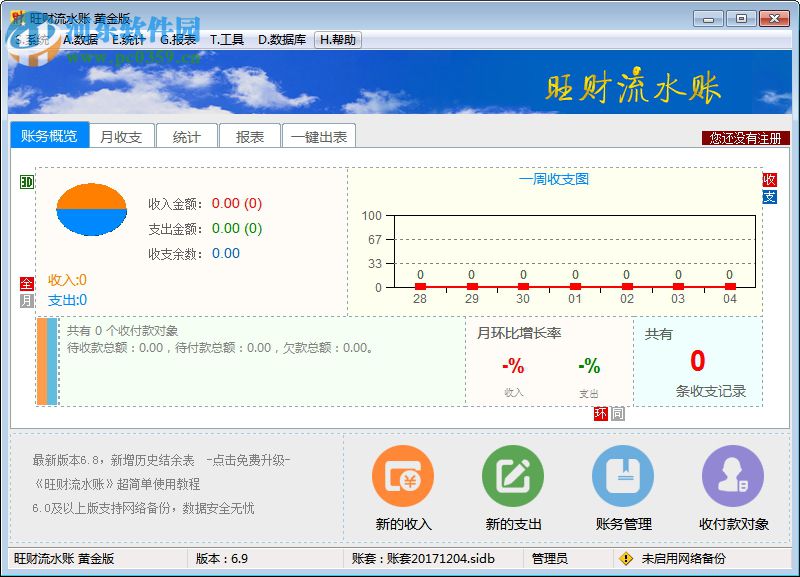
Task: Switch chart range to 全 (all)
Action: coord(25,284)
